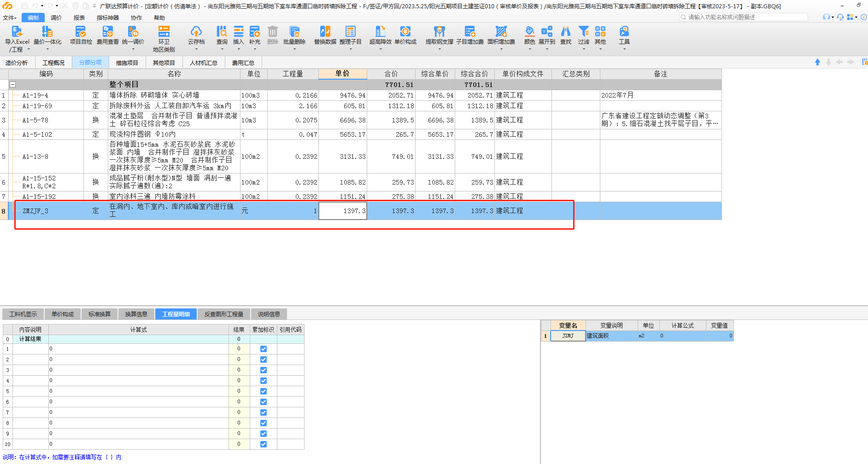868x464 pixels.
Task: Click the 展开到 expand-to icon
Action: click(x=547, y=31)
